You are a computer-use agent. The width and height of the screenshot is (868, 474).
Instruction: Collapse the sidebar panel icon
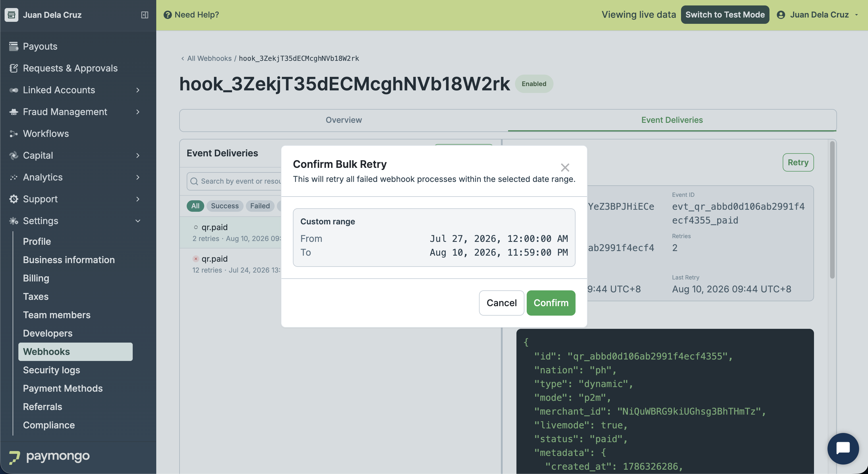click(x=144, y=15)
